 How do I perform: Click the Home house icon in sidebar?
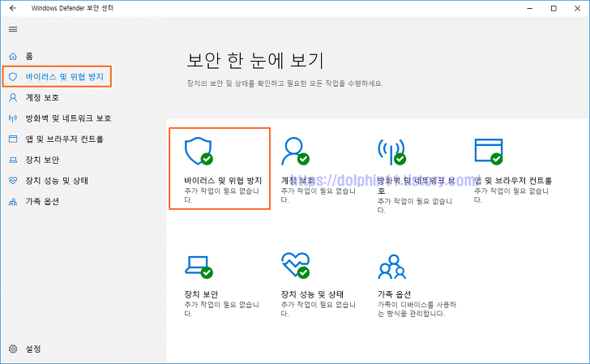click(13, 57)
